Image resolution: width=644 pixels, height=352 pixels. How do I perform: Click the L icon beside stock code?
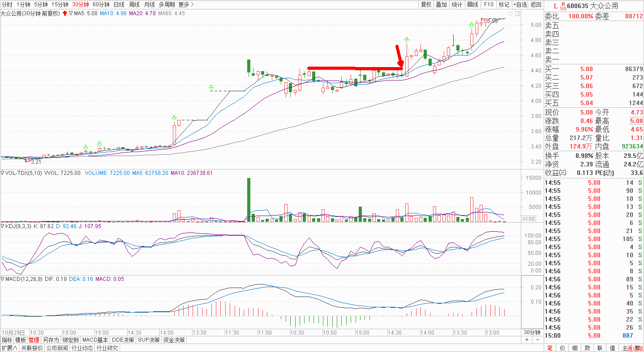(555, 6)
